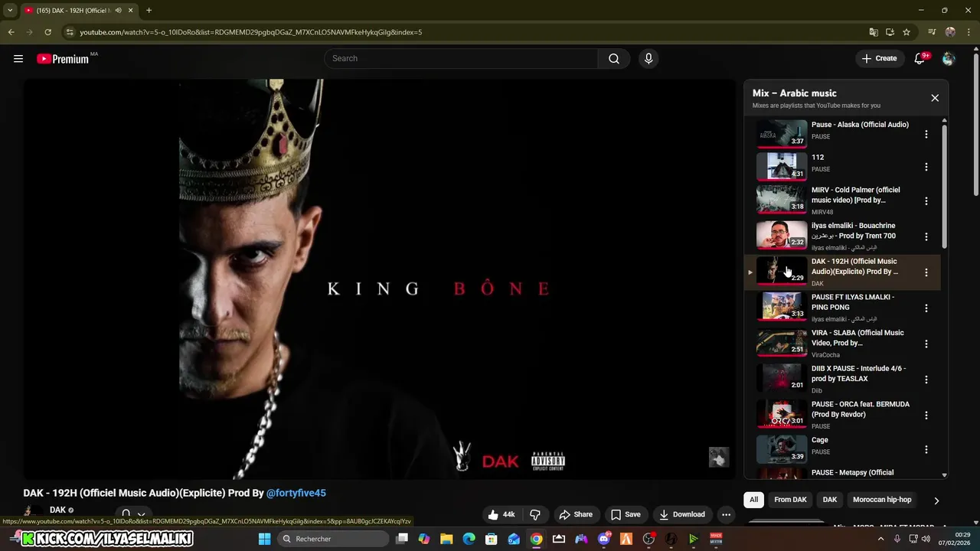Open the notifications bell
Image resolution: width=980 pixels, height=551 pixels.
pos(920,58)
